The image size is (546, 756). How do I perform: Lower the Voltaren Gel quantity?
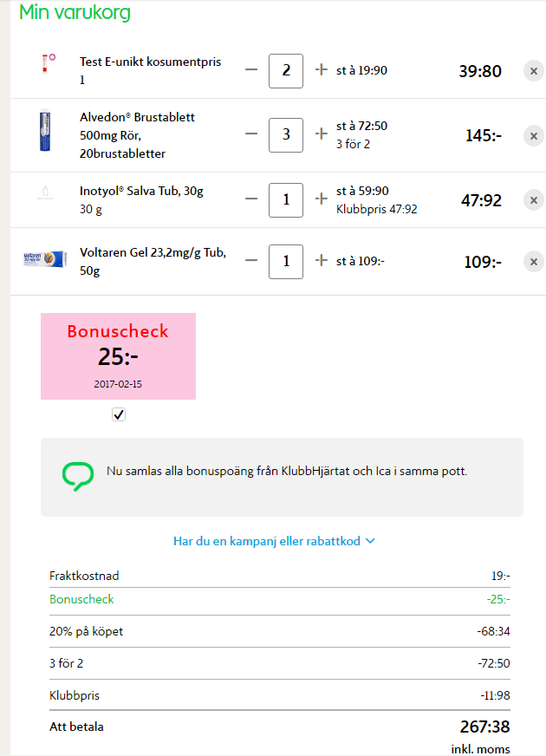tap(251, 260)
